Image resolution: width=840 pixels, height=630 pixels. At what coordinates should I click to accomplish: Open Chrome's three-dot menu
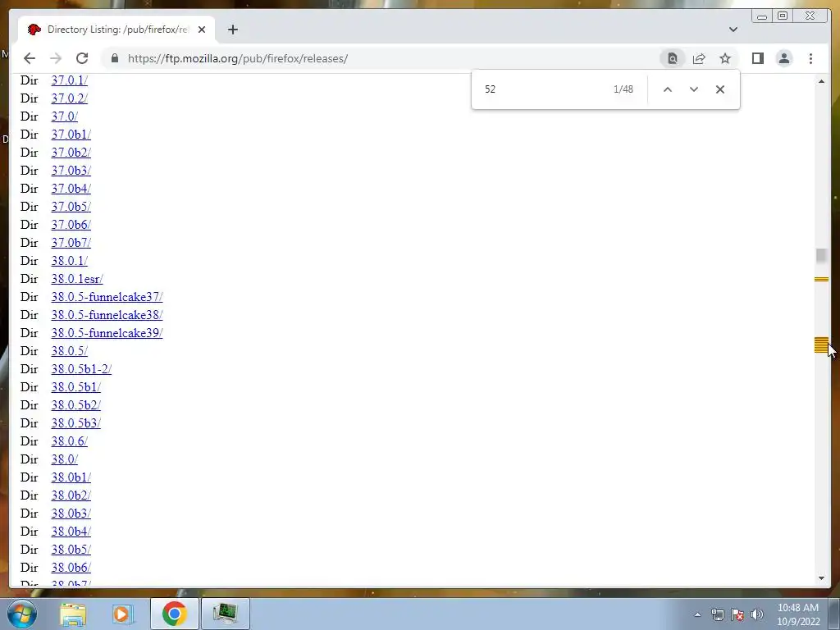pyautogui.click(x=810, y=58)
